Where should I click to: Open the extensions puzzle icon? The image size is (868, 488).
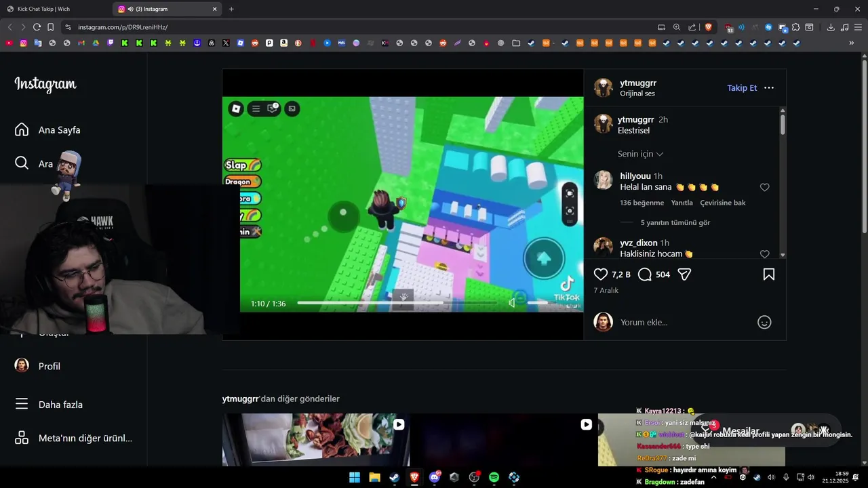(796, 27)
